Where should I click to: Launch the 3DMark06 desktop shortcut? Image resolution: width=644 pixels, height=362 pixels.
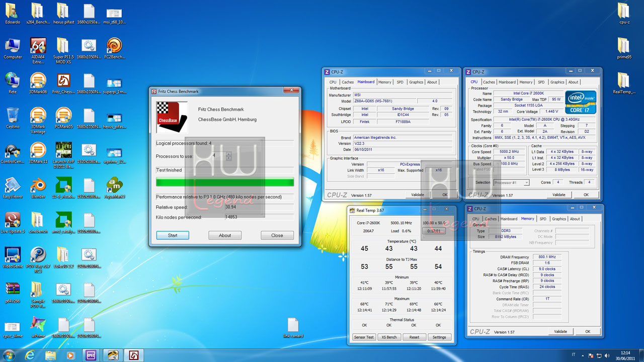38,83
